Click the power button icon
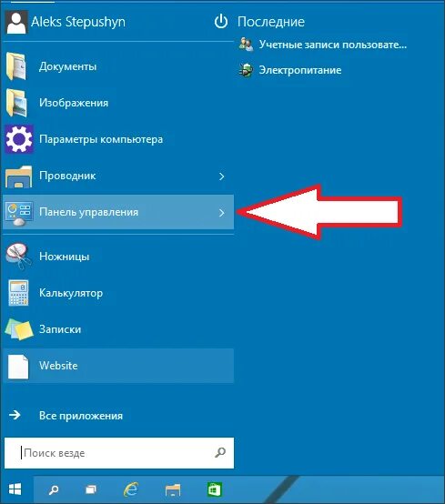Image resolution: width=445 pixels, height=504 pixels. [x=221, y=22]
